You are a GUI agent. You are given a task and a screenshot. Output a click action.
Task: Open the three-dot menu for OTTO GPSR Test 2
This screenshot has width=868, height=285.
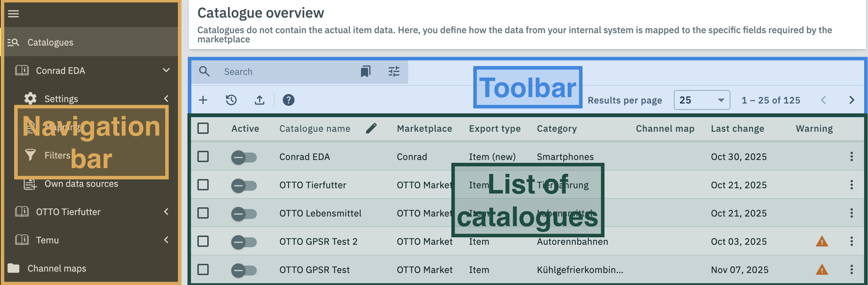(x=852, y=241)
